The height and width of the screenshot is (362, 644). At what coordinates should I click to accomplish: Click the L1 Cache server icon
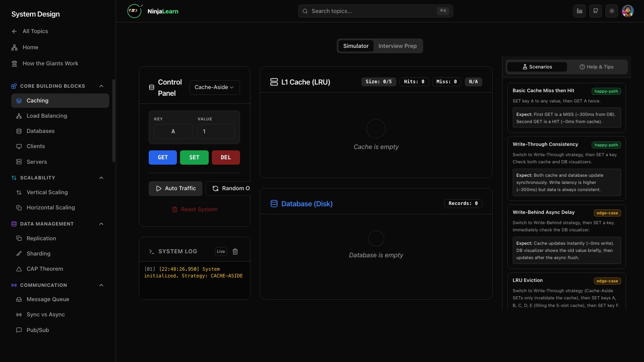pos(274,82)
